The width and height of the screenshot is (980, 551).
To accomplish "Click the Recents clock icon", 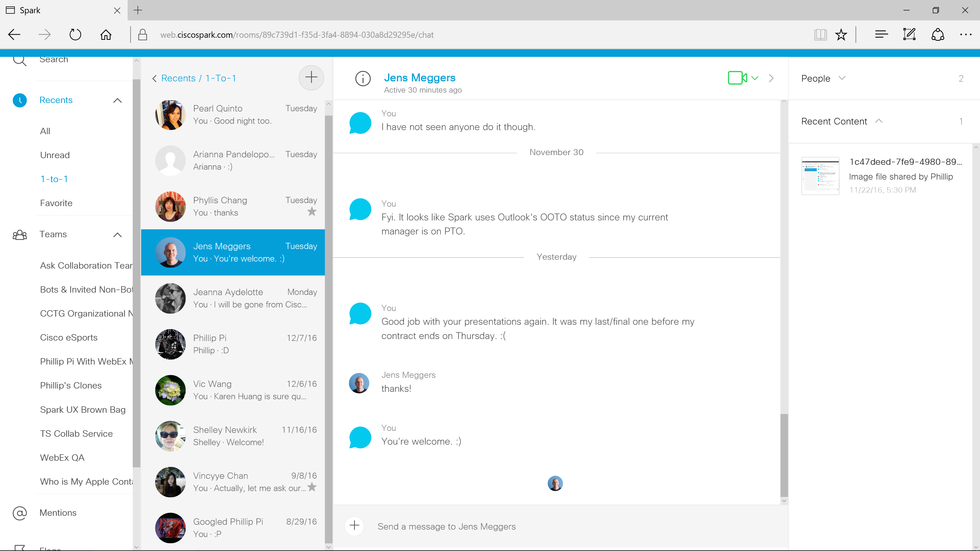I will tap(20, 100).
